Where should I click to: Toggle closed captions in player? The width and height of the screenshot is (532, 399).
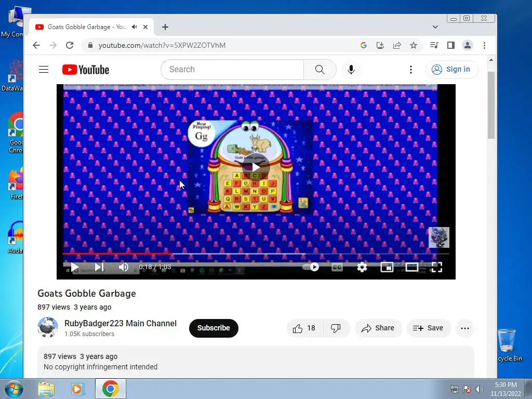[x=337, y=268]
